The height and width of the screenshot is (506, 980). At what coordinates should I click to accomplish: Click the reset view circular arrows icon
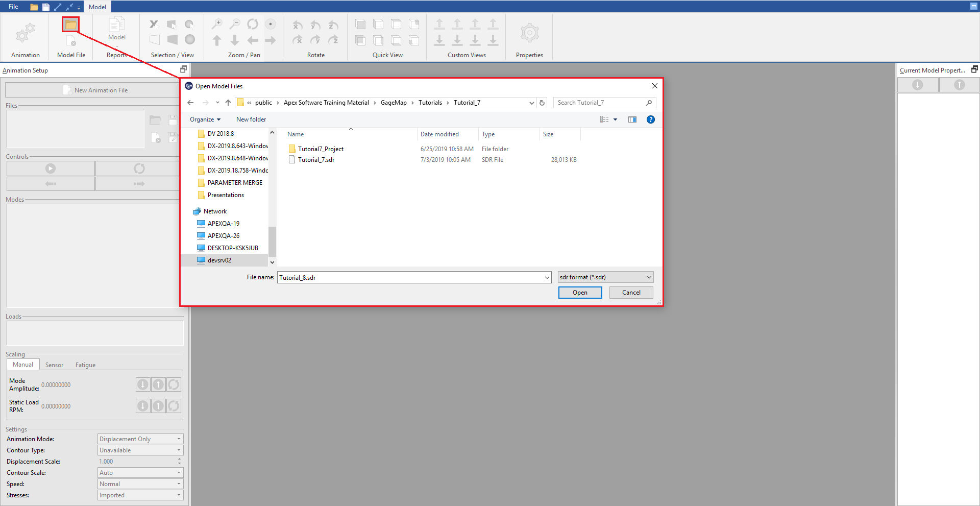coord(253,24)
